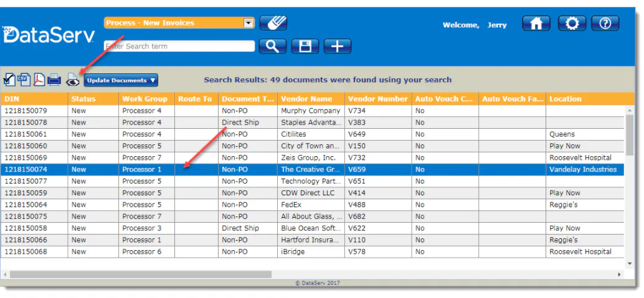
Task: Click the Processor 6 work group cell
Action: coord(146,251)
